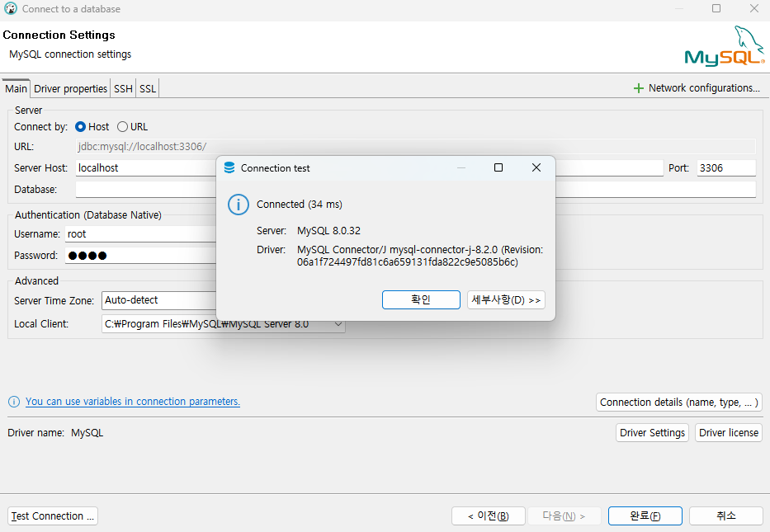Click the greyed jdbc URL field
This screenshot has width=770, height=532.
[415, 147]
